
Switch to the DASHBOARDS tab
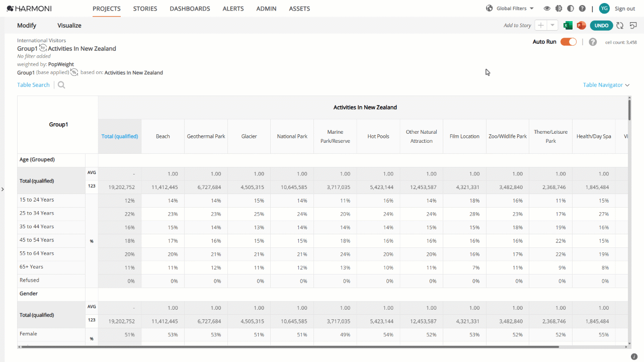190,9
